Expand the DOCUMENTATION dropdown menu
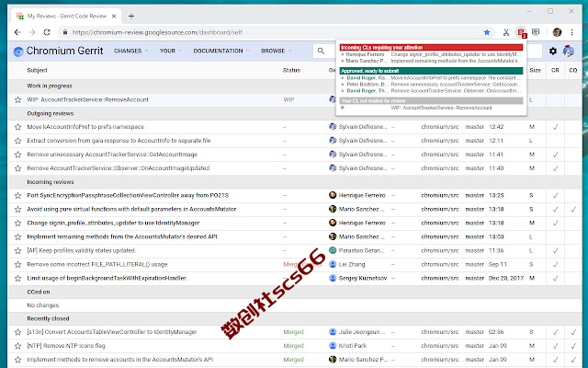Image resolution: width=588 pixels, height=368 pixels. pos(221,51)
